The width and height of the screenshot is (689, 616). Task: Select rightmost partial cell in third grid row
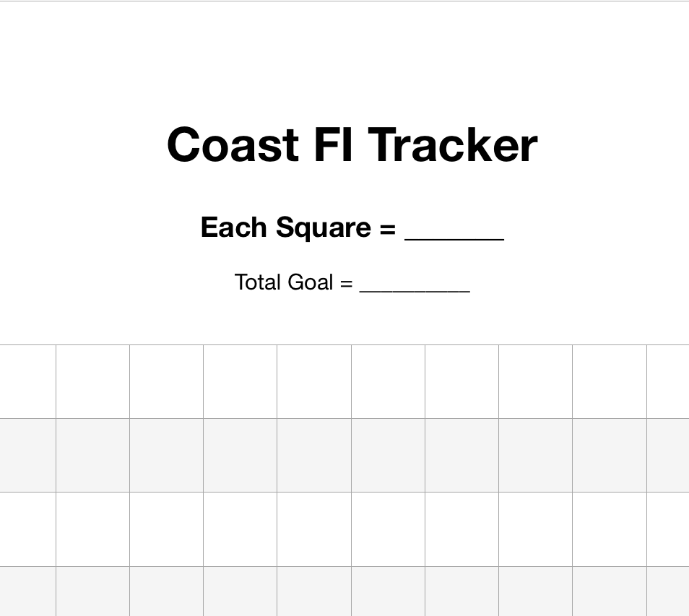[668, 529]
